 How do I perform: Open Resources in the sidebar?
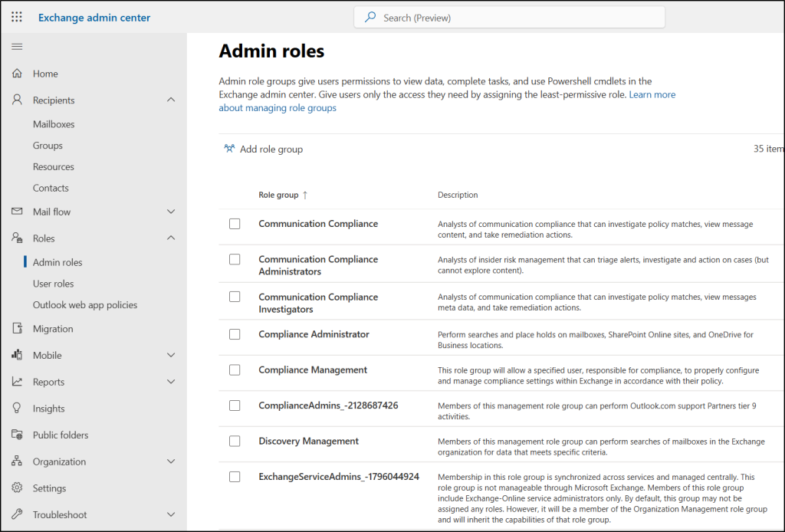(53, 166)
